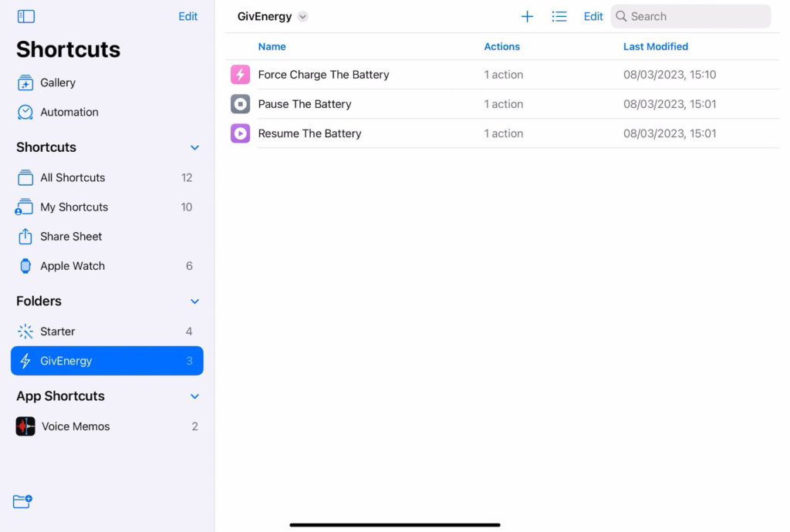This screenshot has height=532, width=790.
Task: Collapse the Folders section chevron
Action: tap(194, 301)
